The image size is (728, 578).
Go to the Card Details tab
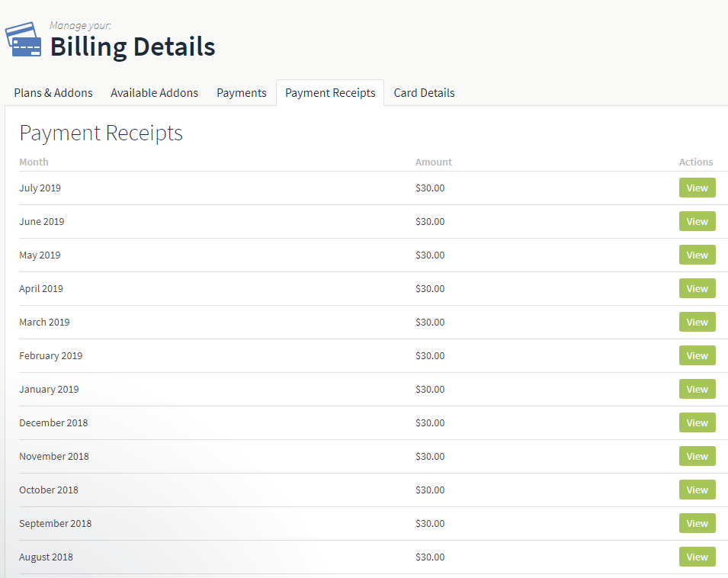point(424,93)
